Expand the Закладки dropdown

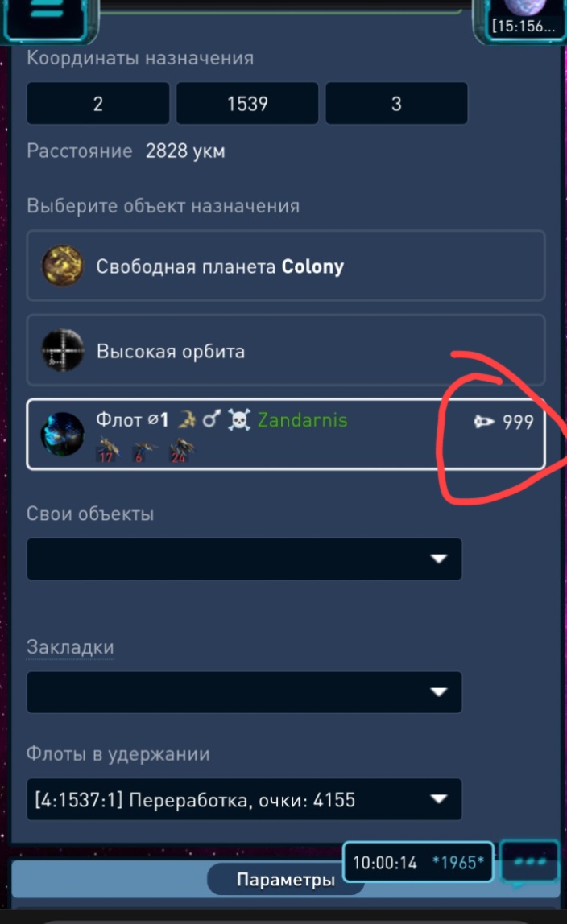click(244, 692)
